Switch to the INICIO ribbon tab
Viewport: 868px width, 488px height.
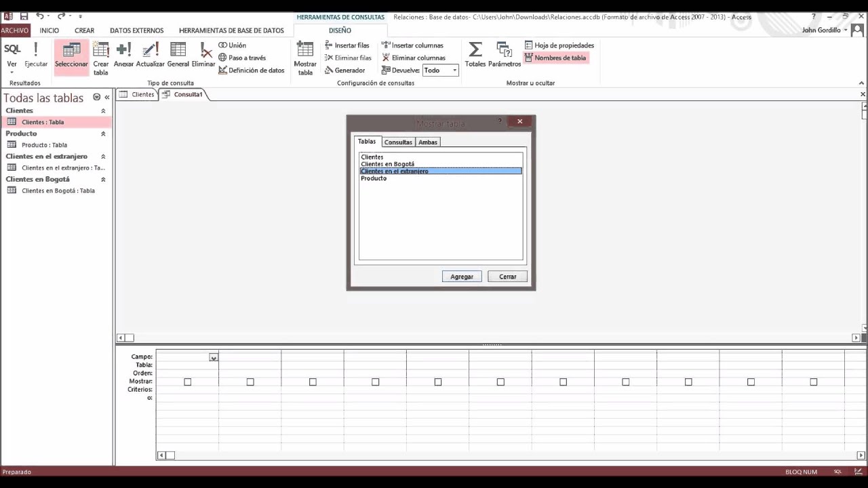tap(50, 30)
